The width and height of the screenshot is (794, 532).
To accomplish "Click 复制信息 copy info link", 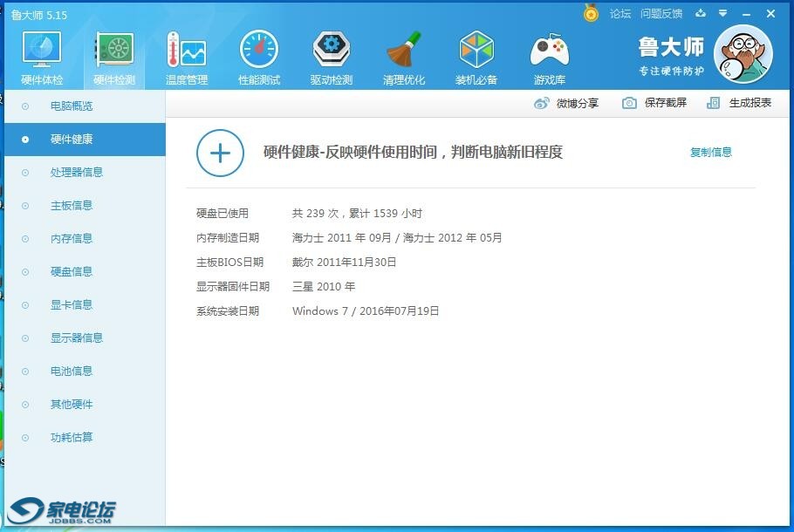I will (x=711, y=152).
